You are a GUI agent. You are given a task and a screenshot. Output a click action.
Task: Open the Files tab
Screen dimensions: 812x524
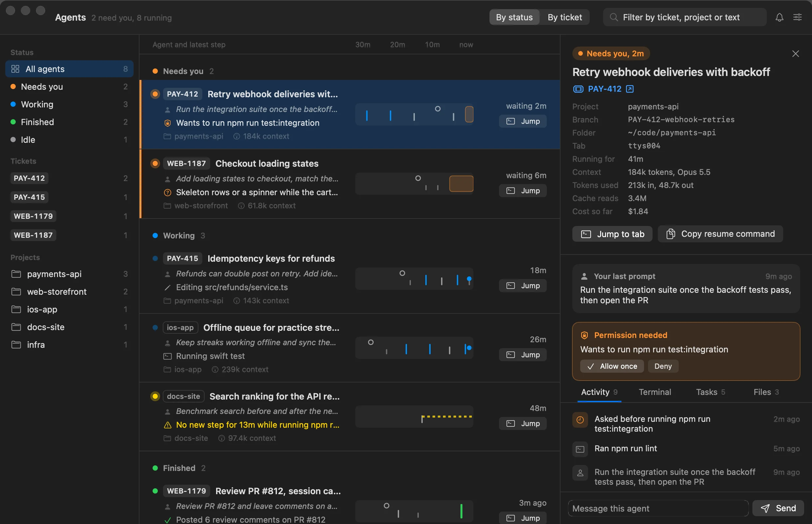coord(766,392)
